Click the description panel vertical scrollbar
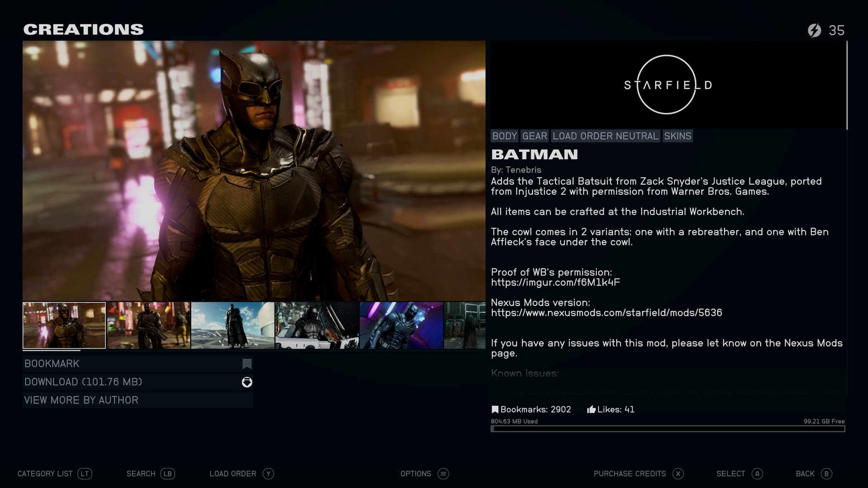 [847, 85]
